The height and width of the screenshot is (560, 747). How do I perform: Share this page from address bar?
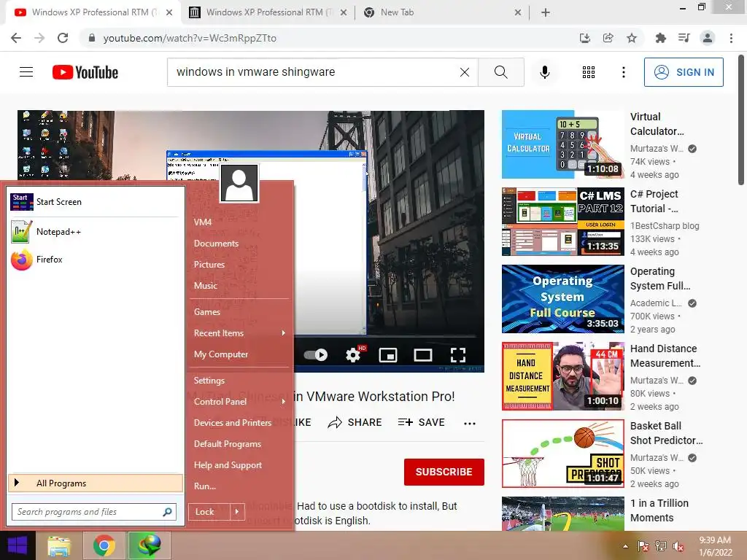608,38
